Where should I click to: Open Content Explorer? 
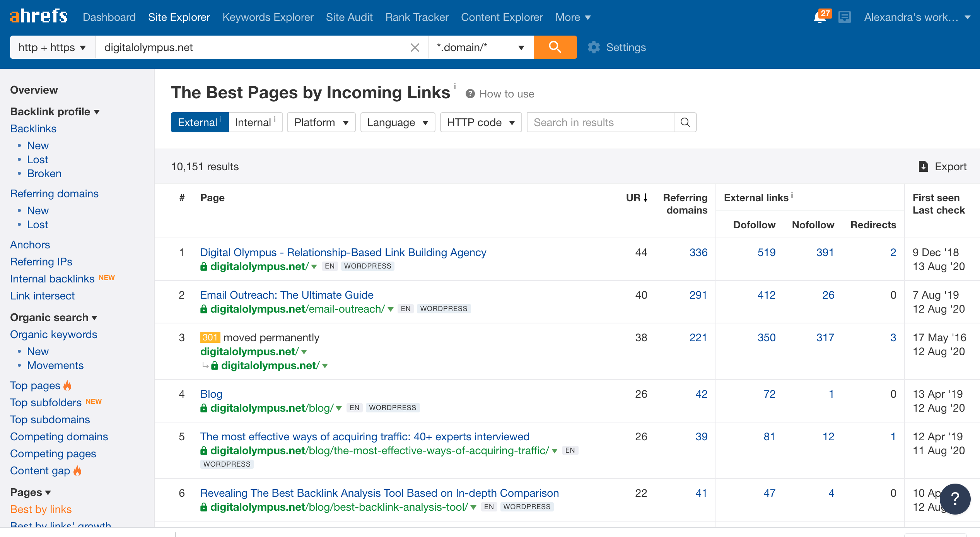[502, 17]
